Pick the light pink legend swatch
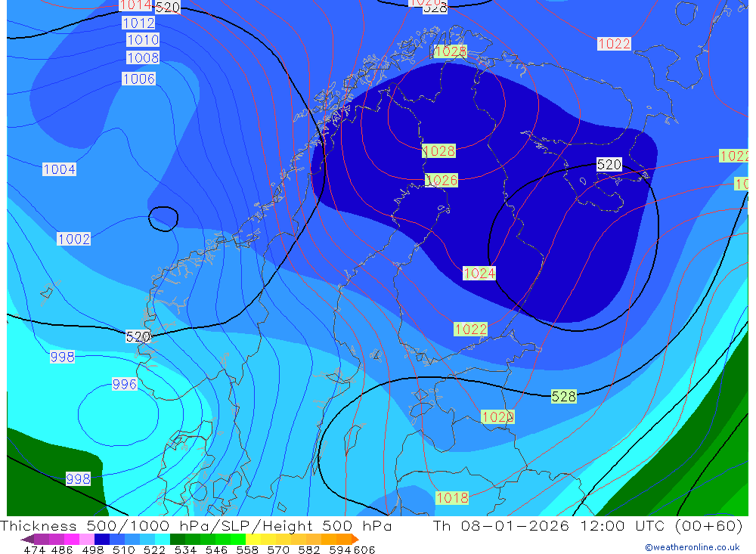 pos(85,539)
